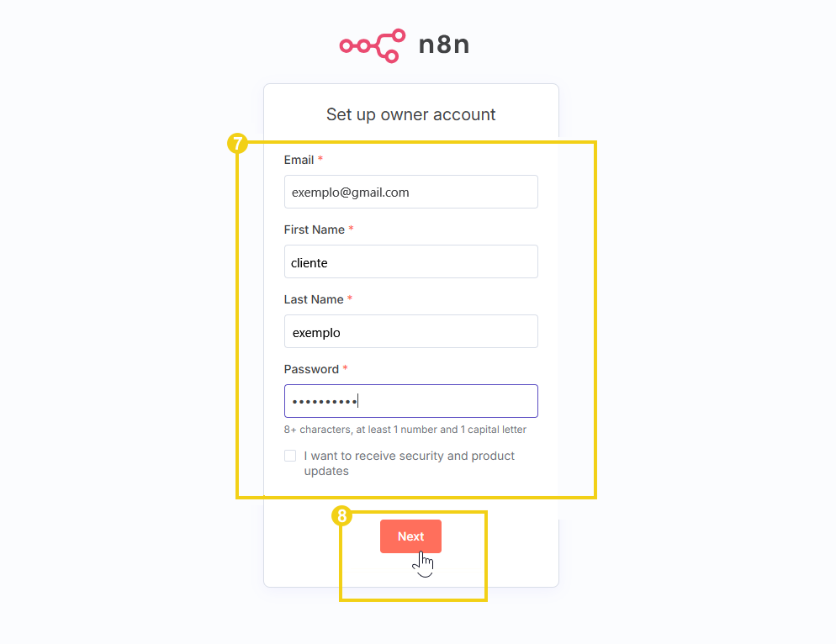Click the First Name input box
Screen dimensions: 836x644
coord(410,261)
